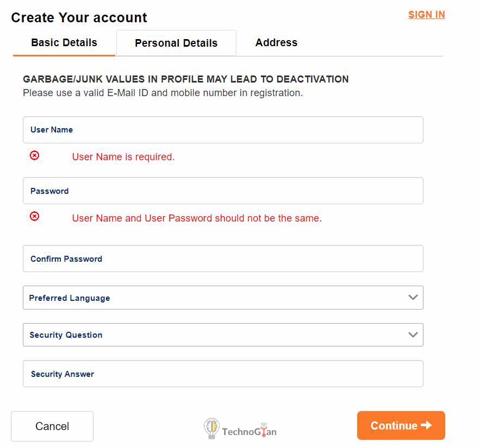This screenshot has height=448, width=480.
Task: Click the TechnoGyan watermark text
Action: click(249, 432)
